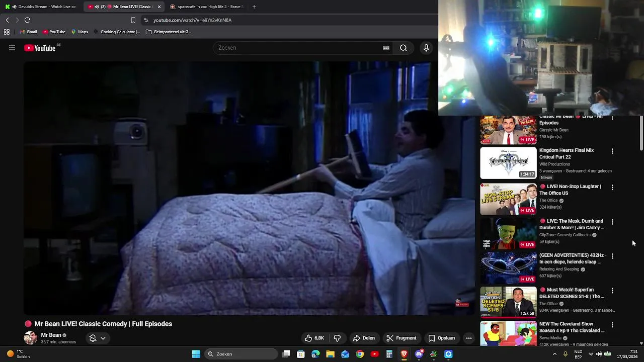Click the search magnifier button
644x362 pixels.
[404, 48]
